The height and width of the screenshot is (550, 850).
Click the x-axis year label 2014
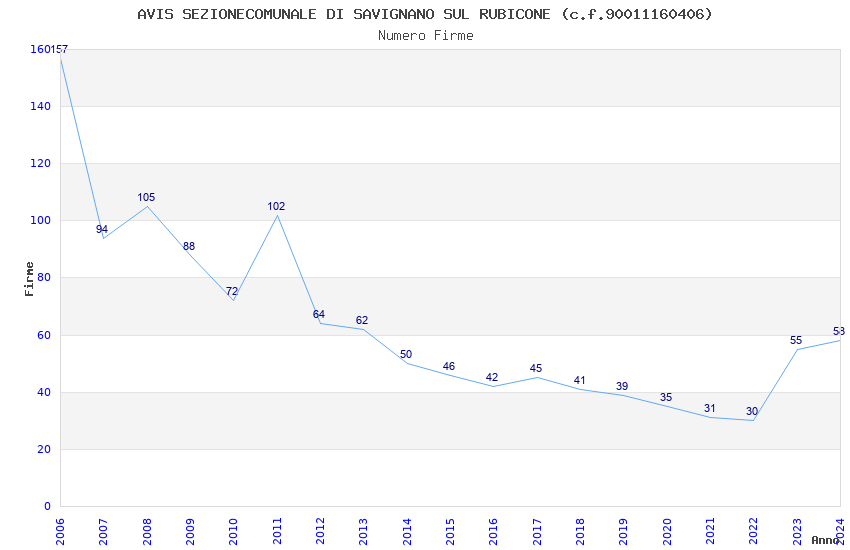tap(407, 532)
